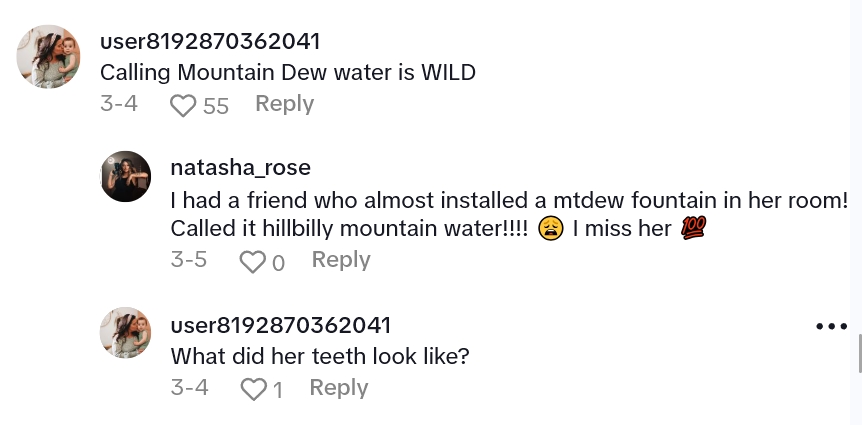Click the 3-4 date under "Mountain Dew" comment

click(x=119, y=104)
